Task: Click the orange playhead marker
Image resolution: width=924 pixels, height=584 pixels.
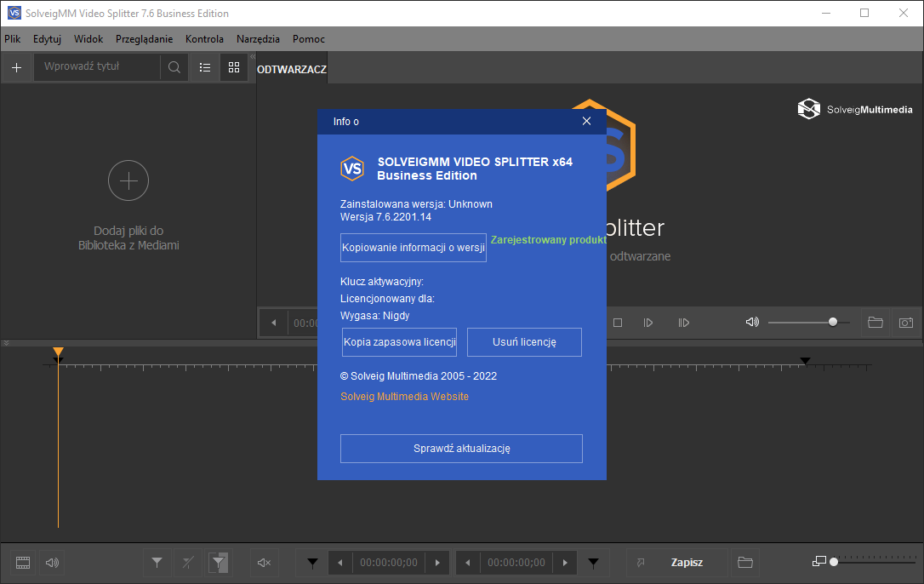Action: pyautogui.click(x=58, y=352)
